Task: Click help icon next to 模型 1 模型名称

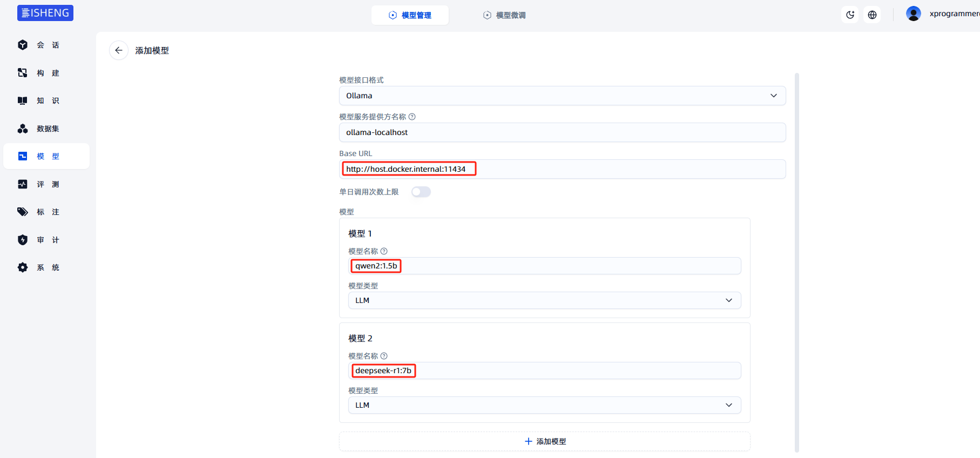Action: point(384,251)
